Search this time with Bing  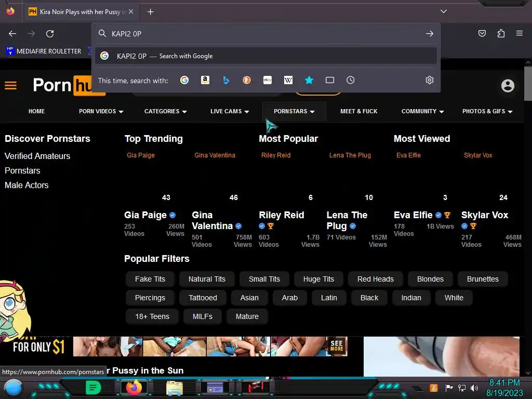pos(226,80)
